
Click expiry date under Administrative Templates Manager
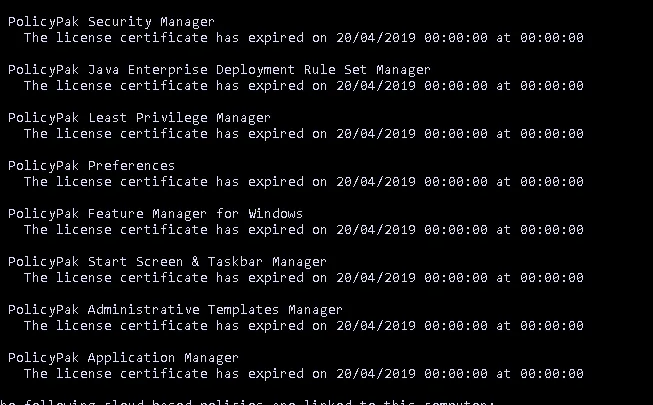[375, 326]
